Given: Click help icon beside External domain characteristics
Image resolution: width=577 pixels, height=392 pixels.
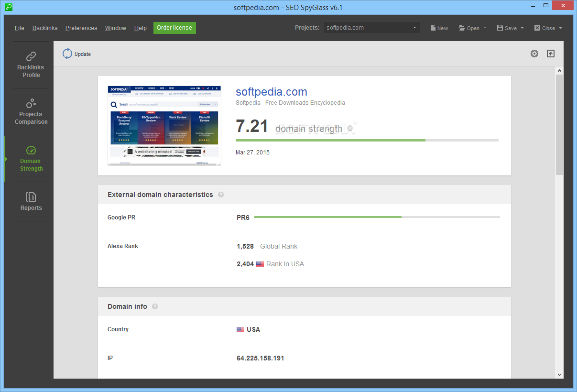Looking at the screenshot, I should point(220,195).
